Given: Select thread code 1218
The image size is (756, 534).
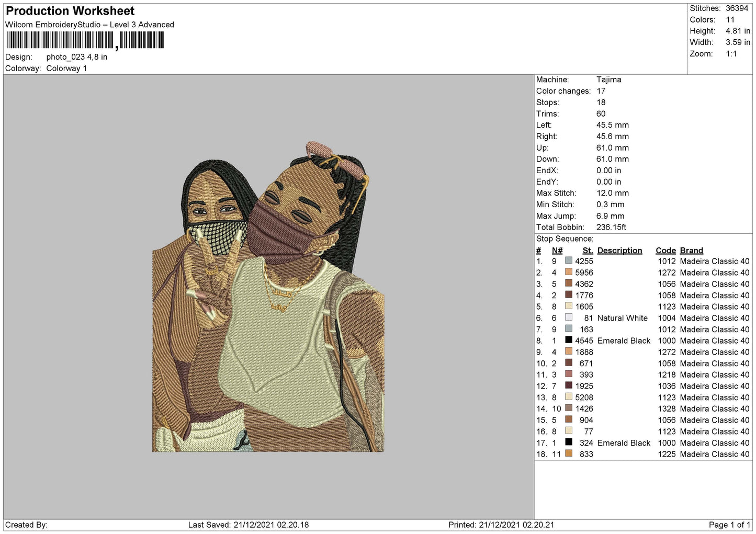Looking at the screenshot, I should [x=667, y=375].
